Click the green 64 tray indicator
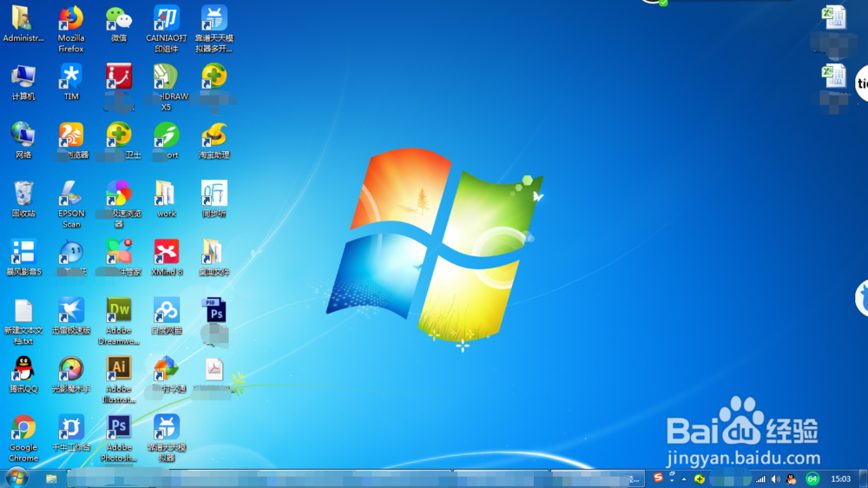The width and height of the screenshot is (868, 488). coord(812,479)
